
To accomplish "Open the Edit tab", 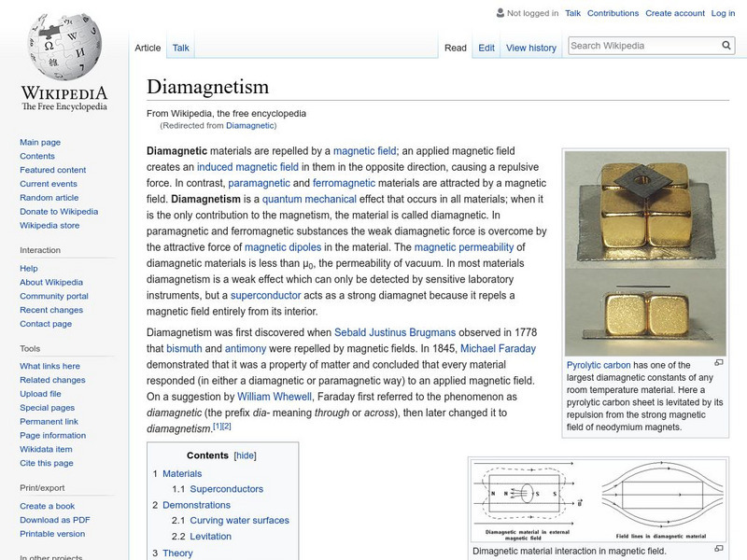I will tap(486, 48).
